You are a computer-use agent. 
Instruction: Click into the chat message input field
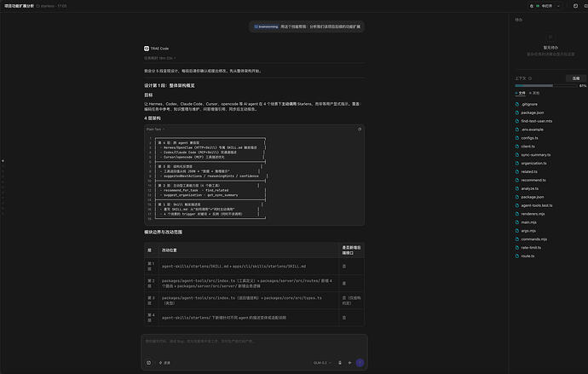pos(254,346)
